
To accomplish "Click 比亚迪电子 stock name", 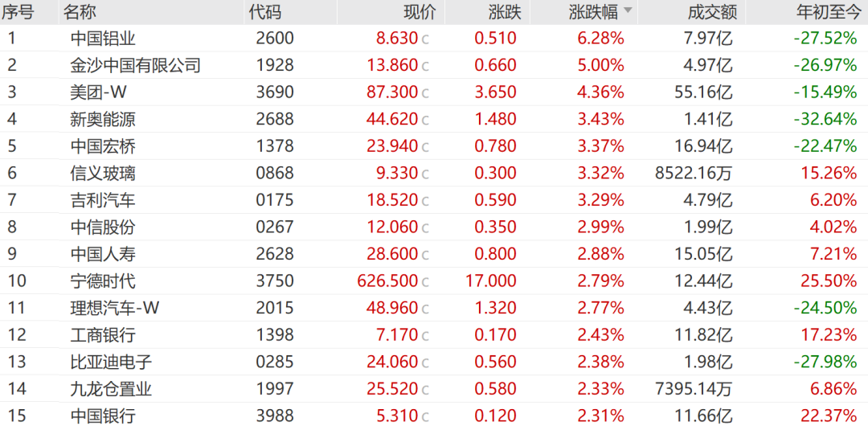I will tap(111, 363).
